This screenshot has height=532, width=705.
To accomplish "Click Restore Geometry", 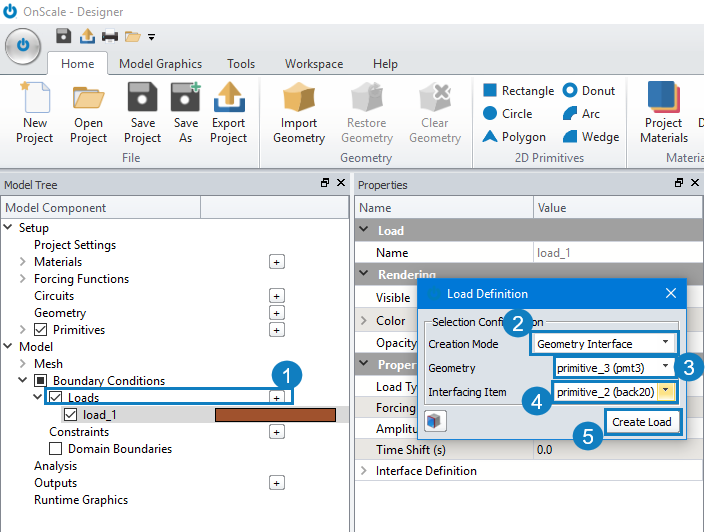I will (367, 113).
